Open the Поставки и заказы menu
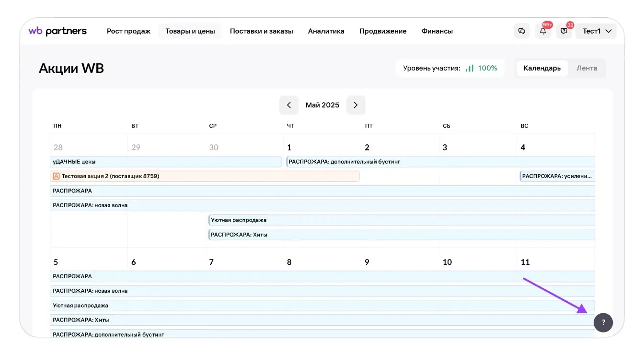This screenshot has width=644, height=355. tap(261, 31)
